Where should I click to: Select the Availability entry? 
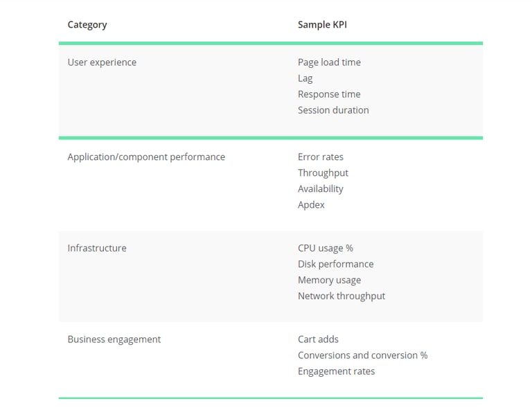click(321, 189)
